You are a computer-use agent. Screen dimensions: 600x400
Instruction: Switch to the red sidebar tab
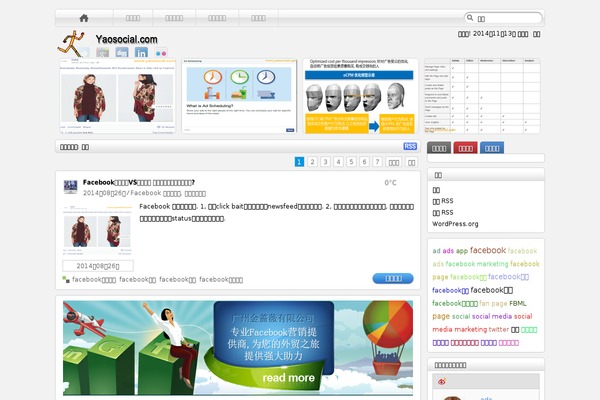465,148
